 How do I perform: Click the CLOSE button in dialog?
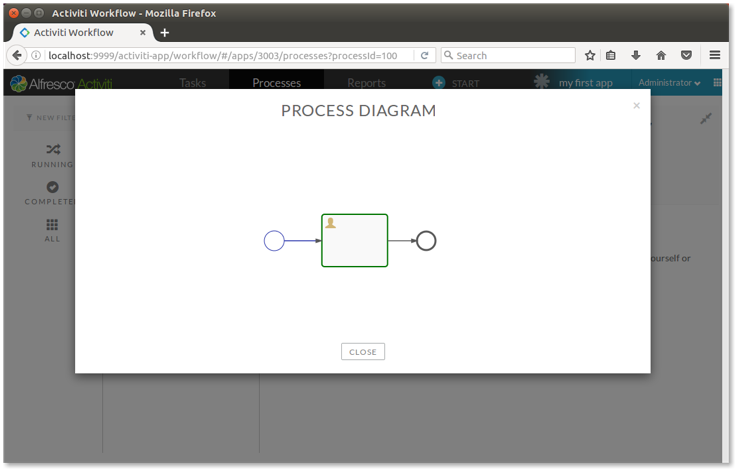coord(362,352)
